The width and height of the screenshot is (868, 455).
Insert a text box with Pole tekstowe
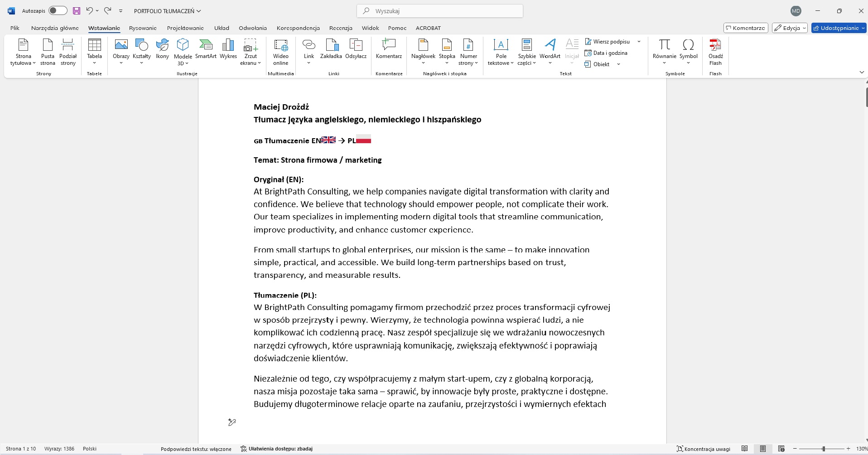pyautogui.click(x=501, y=52)
